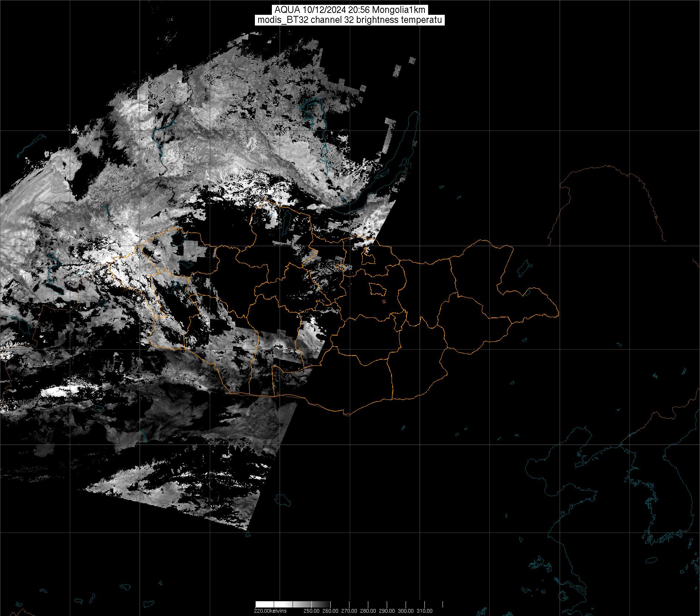
Task: Click the 280.00 legend label
Action: [x=368, y=610]
